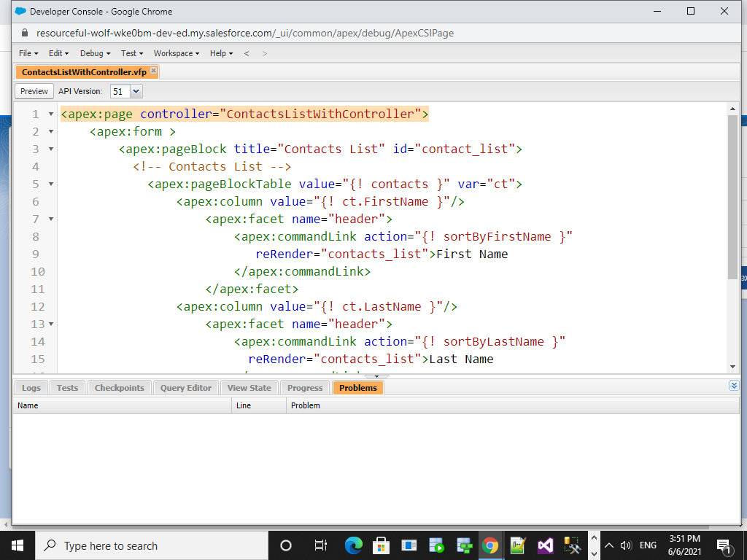The width and height of the screenshot is (747, 560).
Task: Open Chrome from the Windows taskbar
Action: [x=490, y=545]
